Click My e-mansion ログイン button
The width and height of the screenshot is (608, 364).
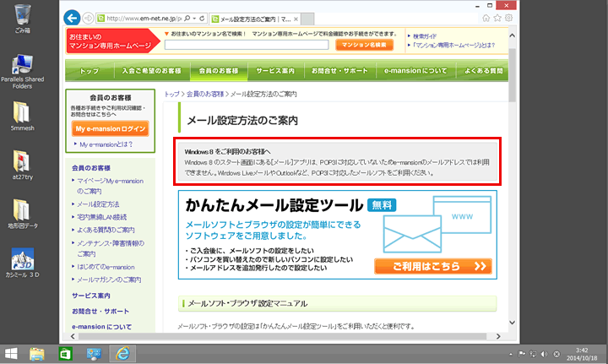pyautogui.click(x=110, y=128)
